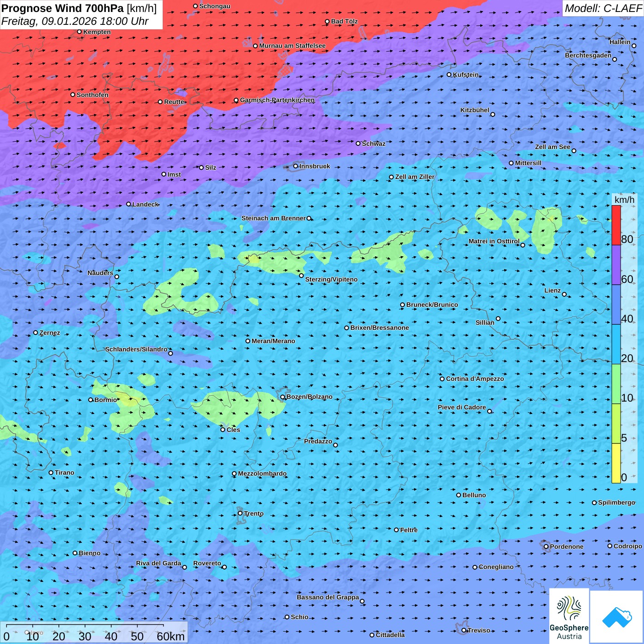Viewport: 644px width, 644px height.
Task: Click the Berchtesgaden label
Action: click(x=588, y=55)
